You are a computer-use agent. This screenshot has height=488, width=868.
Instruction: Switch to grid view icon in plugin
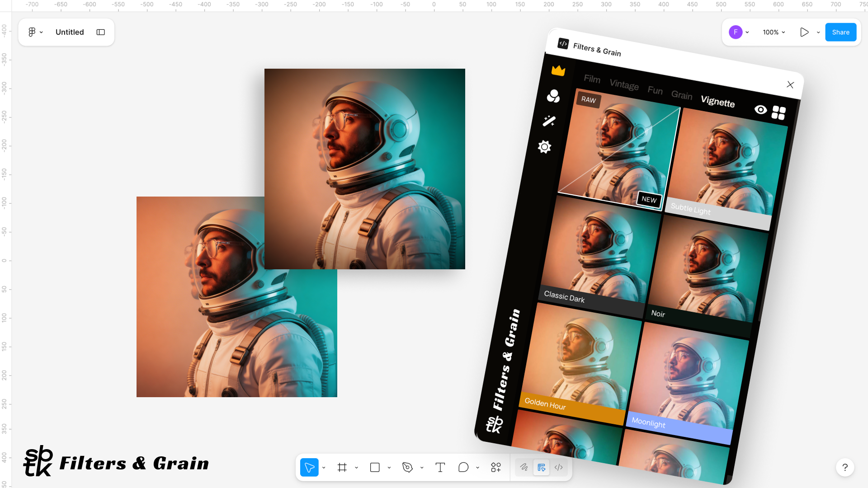point(778,113)
